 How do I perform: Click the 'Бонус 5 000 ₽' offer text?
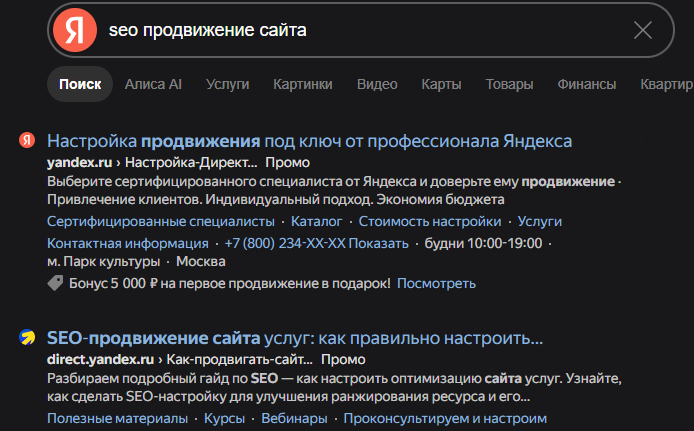[230, 283]
